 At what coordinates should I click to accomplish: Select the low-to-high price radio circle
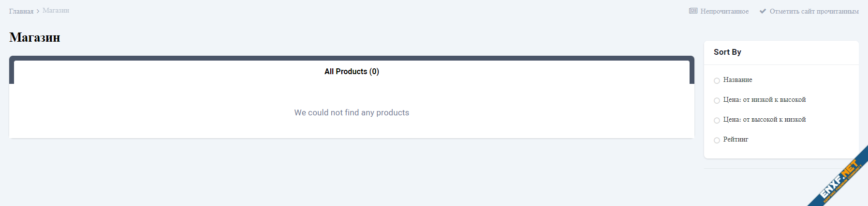click(x=717, y=100)
